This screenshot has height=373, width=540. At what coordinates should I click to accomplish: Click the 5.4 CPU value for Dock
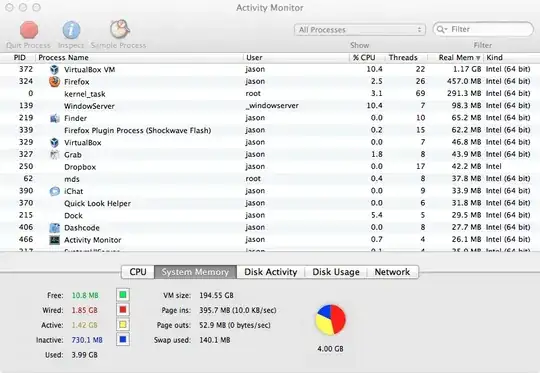click(376, 215)
